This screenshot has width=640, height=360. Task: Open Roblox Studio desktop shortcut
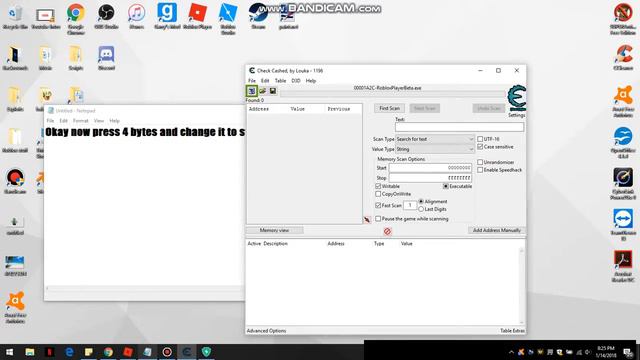(228, 19)
